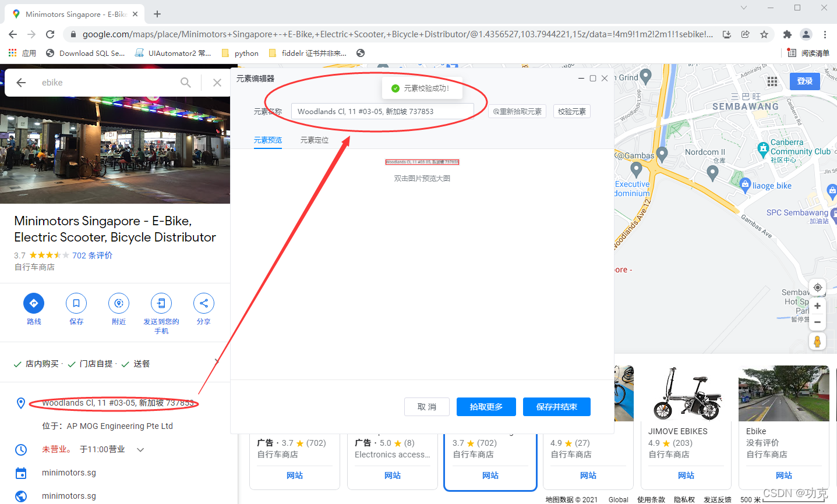Viewport: 837px width, 504px height.
Task: Expand the service options arrow near 送餐
Action: click(217, 362)
